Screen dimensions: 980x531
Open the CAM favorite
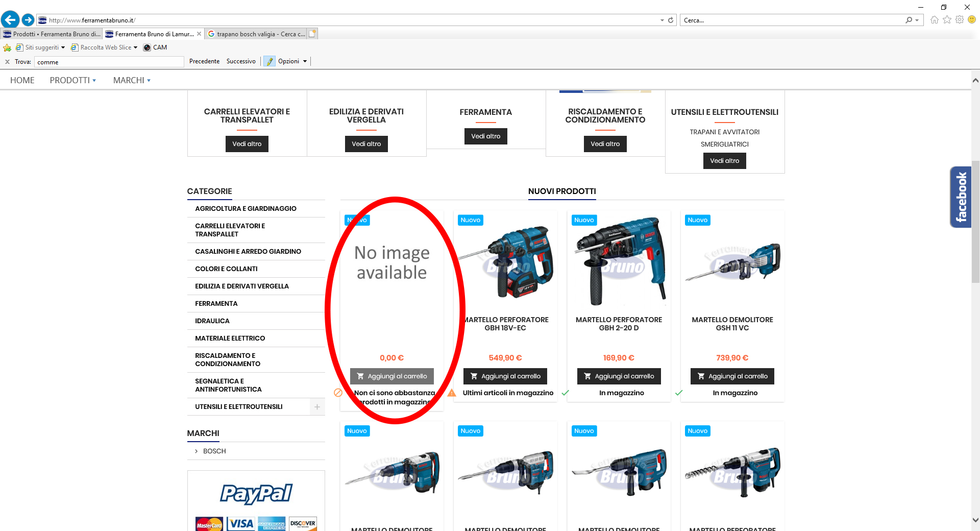pyautogui.click(x=155, y=47)
